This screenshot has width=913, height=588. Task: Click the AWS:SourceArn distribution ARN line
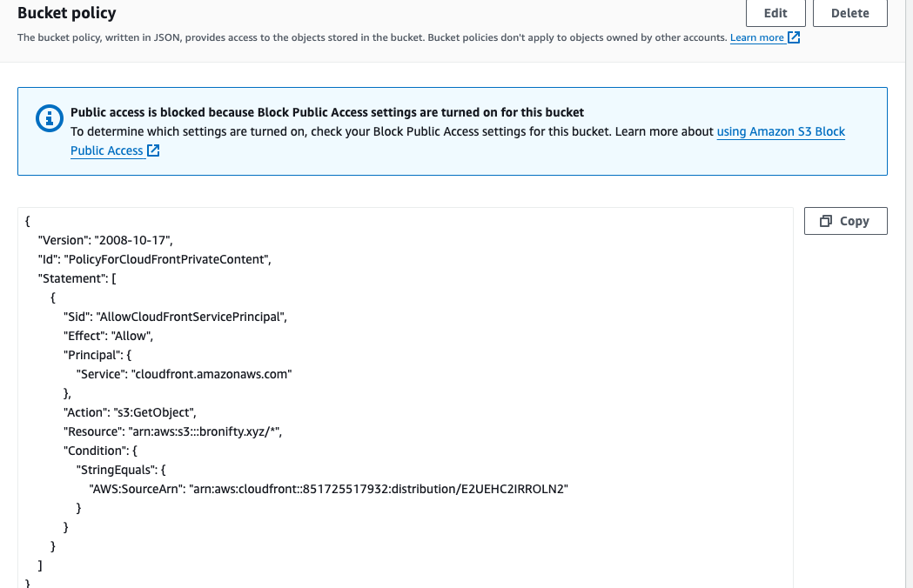click(328, 489)
